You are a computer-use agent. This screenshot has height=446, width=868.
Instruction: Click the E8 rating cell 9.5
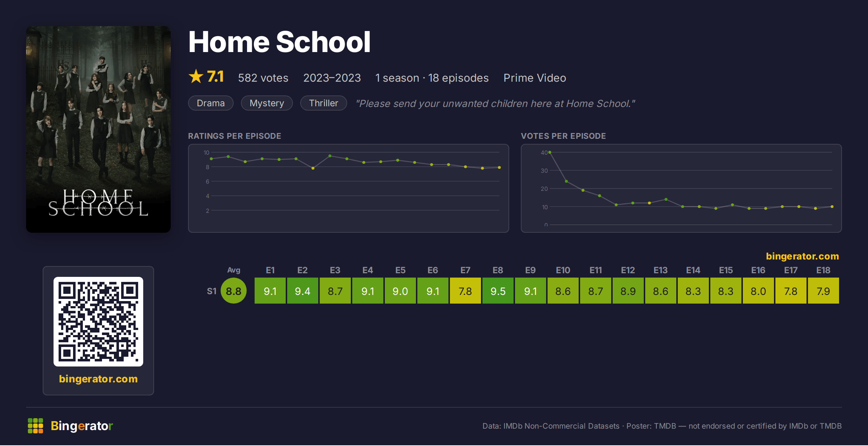tap(498, 291)
